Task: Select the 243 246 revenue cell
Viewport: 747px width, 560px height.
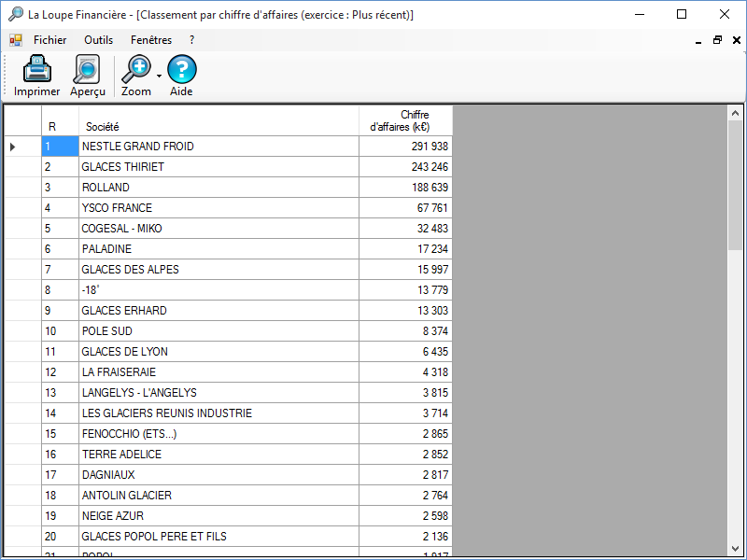Action: pyautogui.click(x=405, y=167)
